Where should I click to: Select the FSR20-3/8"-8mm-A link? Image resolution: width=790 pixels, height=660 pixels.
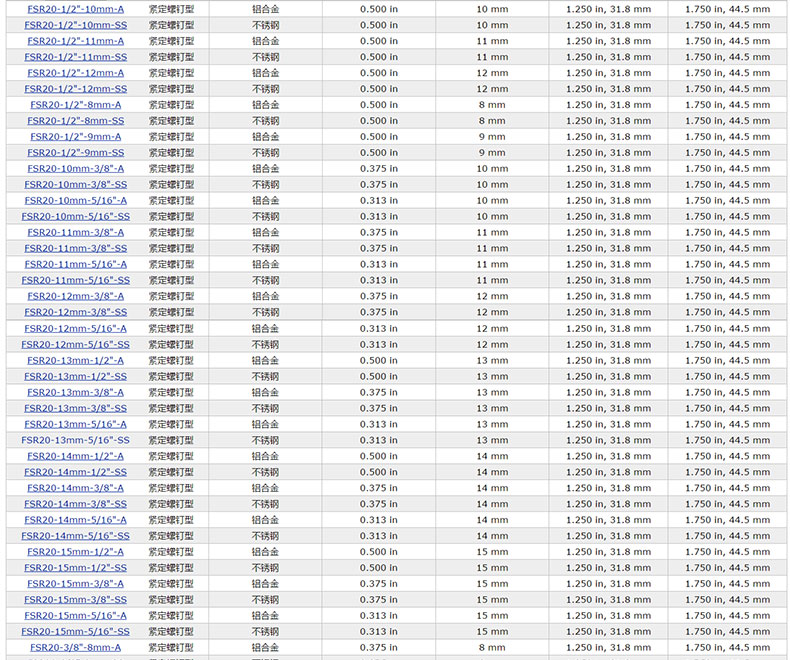(x=75, y=648)
